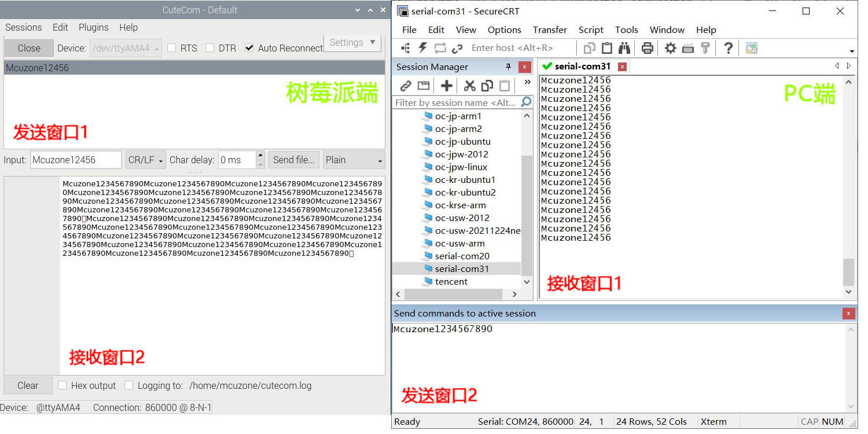The height and width of the screenshot is (434, 868).
Task: Click the Close device button in CuteCom
Action: click(x=29, y=48)
